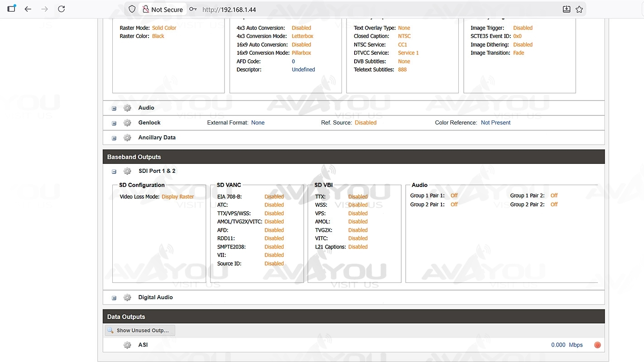Go back using the browser back arrow
Viewport: 644px width, 362px height.
[x=28, y=9]
